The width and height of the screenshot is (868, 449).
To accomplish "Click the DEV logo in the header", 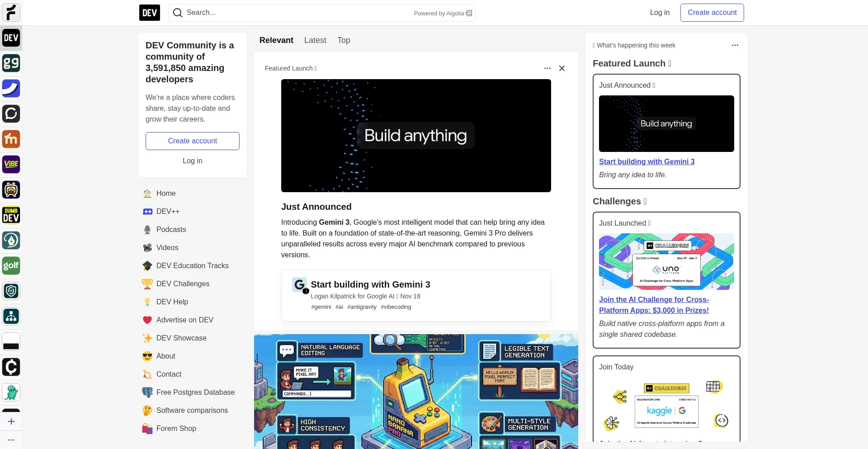I will (x=150, y=13).
